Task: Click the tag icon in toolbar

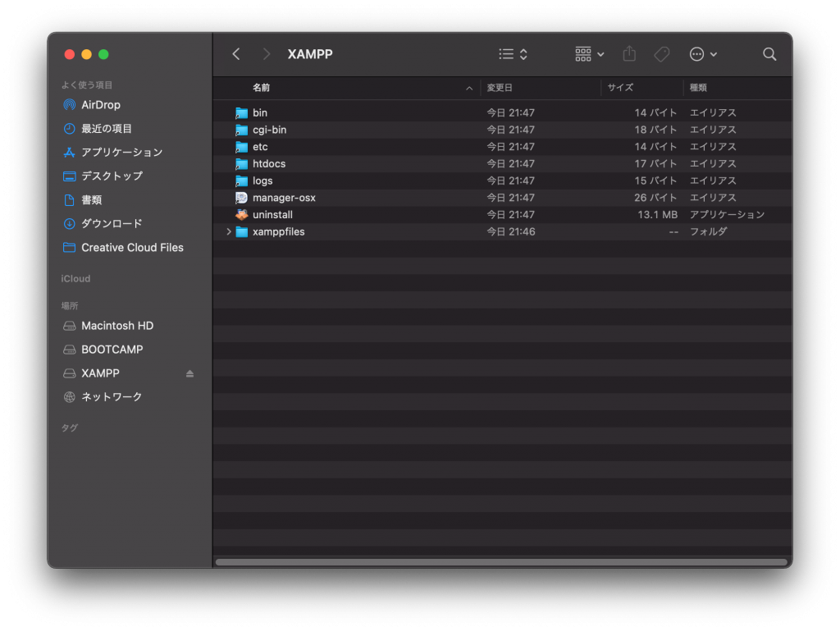Action: 661,54
